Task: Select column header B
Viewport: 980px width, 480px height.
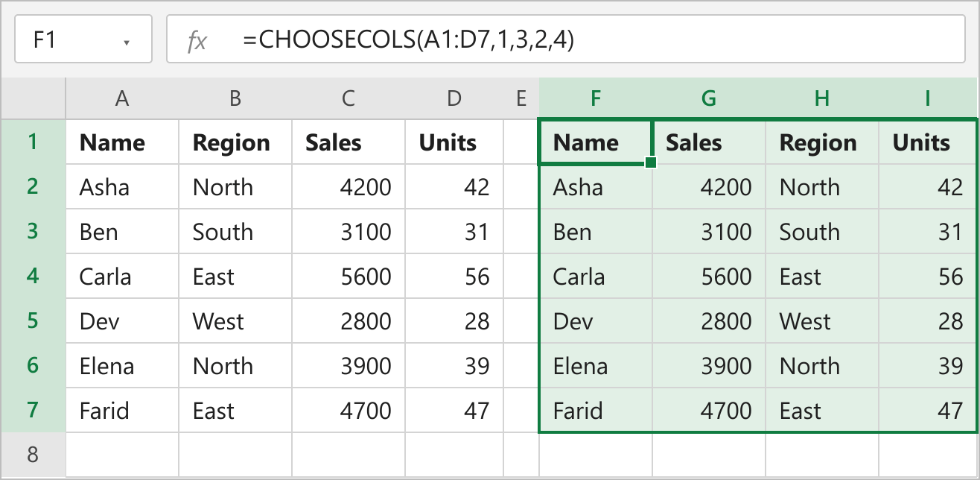Action: point(235,98)
